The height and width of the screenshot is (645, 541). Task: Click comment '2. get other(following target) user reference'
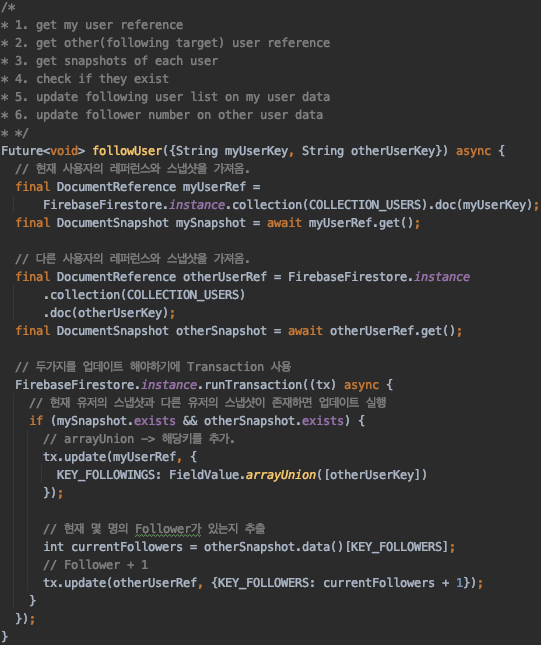(172, 43)
